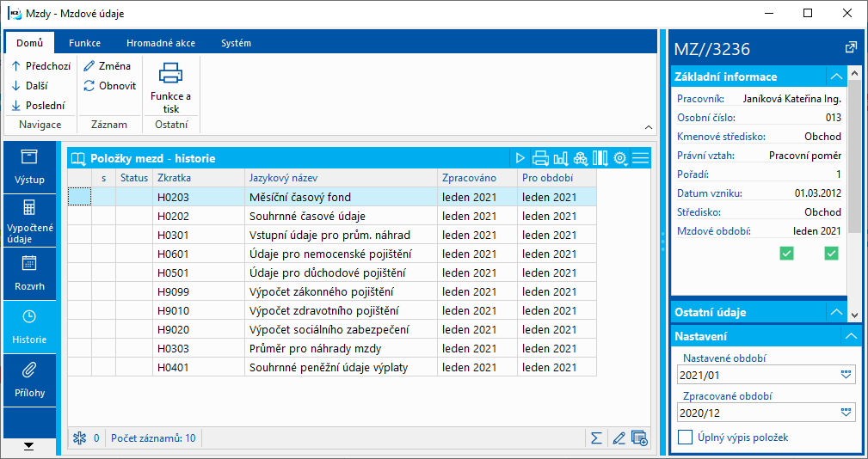Image resolution: width=868 pixels, height=459 pixels.
Task: Switch to the Domů ribbon tab
Action: click(30, 43)
